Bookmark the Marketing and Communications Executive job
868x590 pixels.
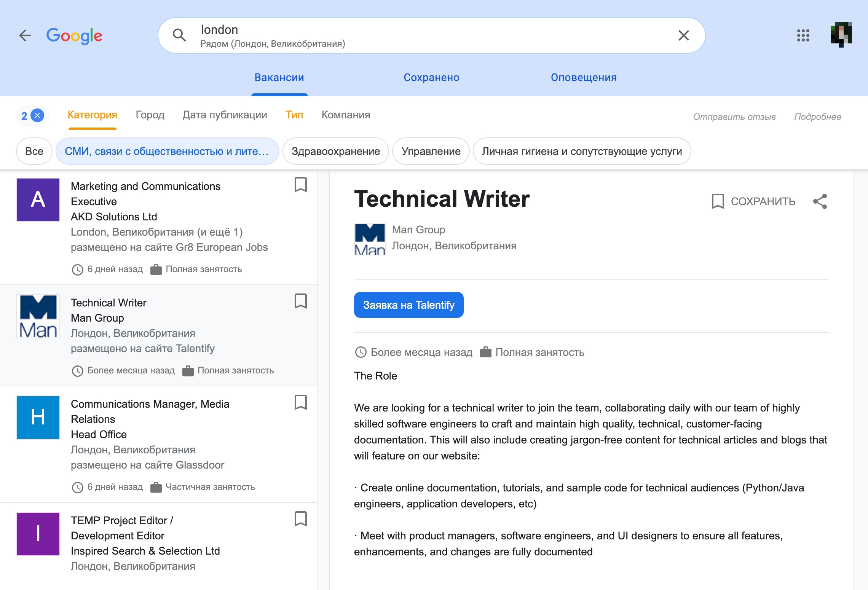point(300,185)
